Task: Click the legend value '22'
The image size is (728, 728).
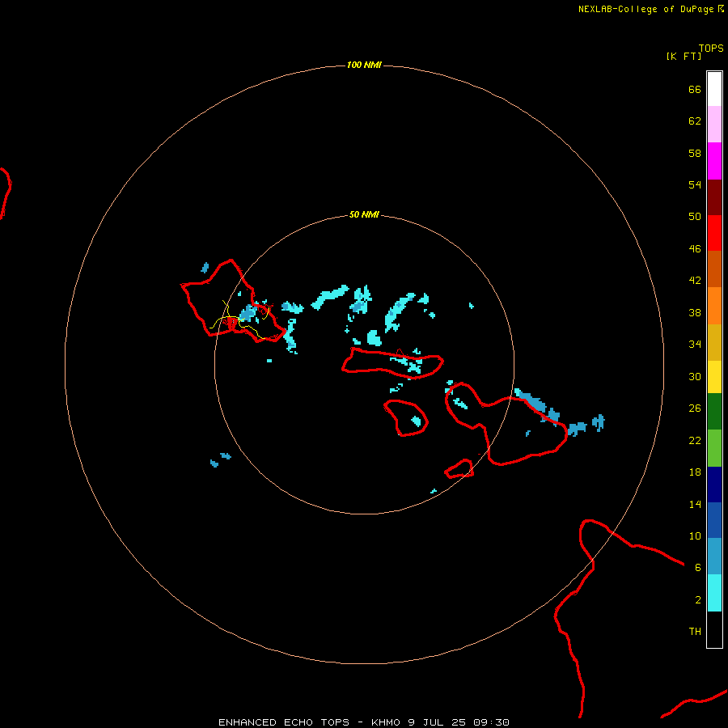Action: pyautogui.click(x=695, y=440)
